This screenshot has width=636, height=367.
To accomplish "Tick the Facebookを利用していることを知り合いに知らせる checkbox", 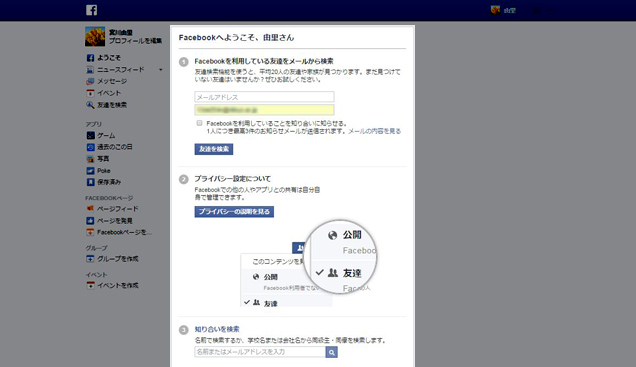I will click(x=199, y=123).
